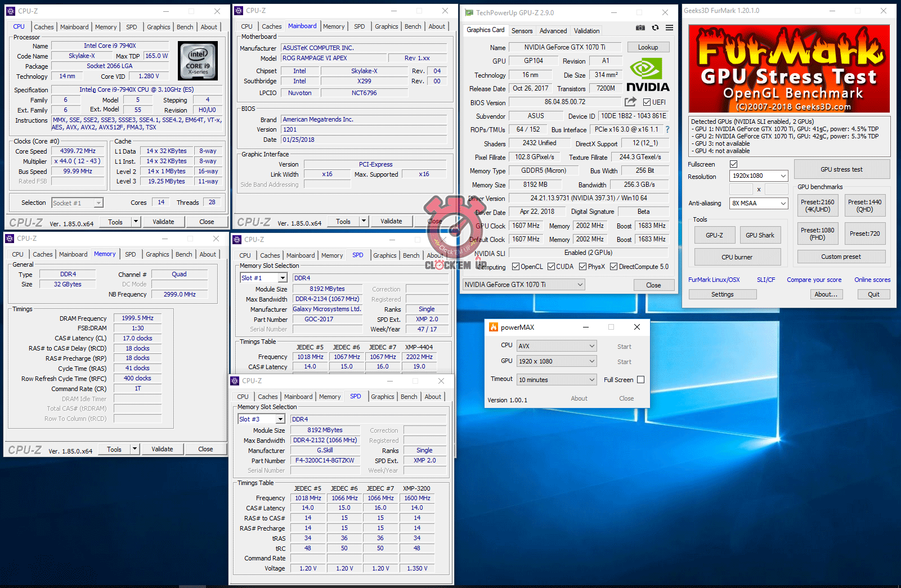
Task: Switch to the Sensors tab in GPU-Z
Action: [x=522, y=31]
